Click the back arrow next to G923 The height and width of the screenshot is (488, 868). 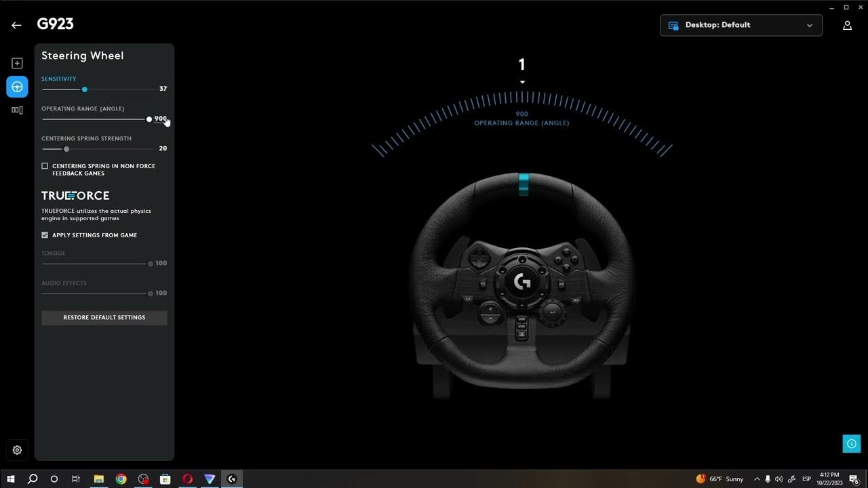[x=16, y=25]
